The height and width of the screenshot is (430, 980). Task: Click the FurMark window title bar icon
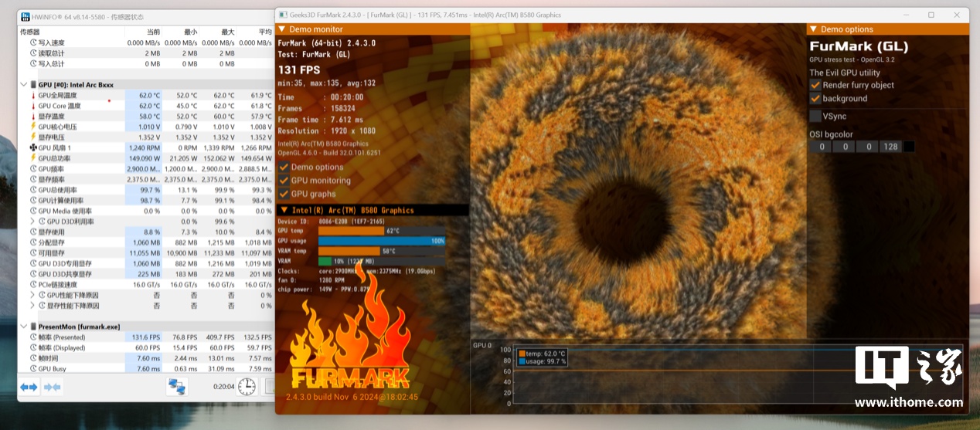(284, 15)
